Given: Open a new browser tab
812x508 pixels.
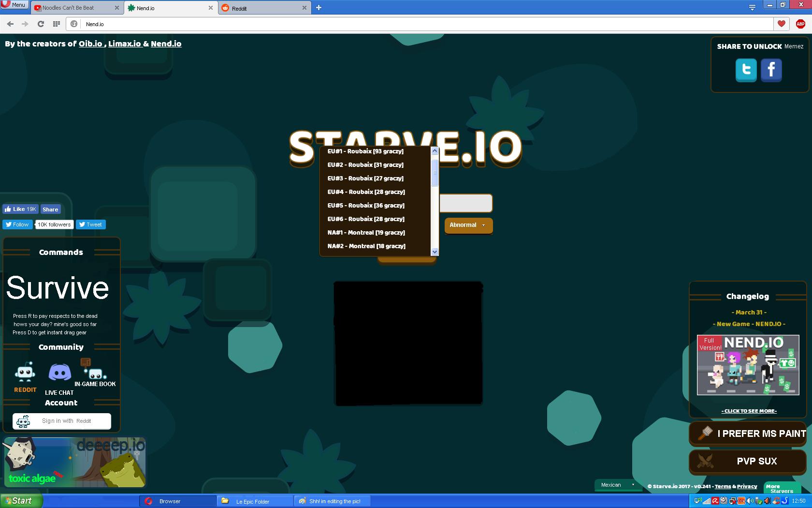Looking at the screenshot, I should (x=319, y=8).
